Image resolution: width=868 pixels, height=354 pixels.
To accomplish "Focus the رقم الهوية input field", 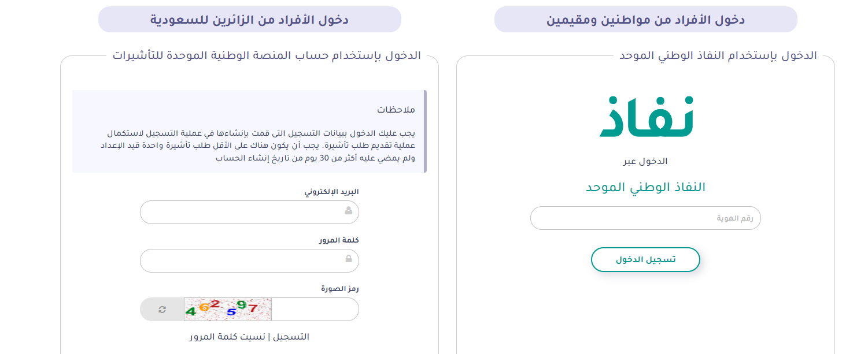I will pyautogui.click(x=645, y=218).
